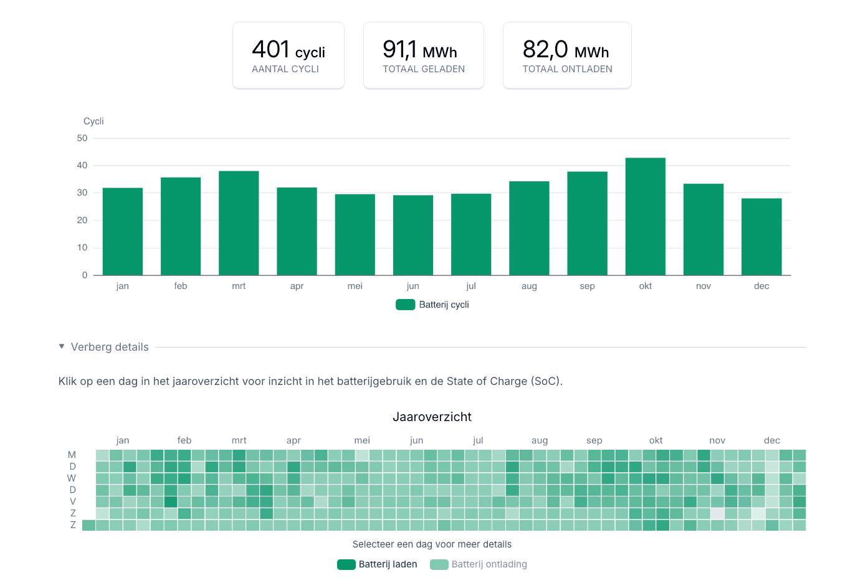868x588 pixels.
Task: Click the dec bar in Cycli chart
Action: click(761, 237)
